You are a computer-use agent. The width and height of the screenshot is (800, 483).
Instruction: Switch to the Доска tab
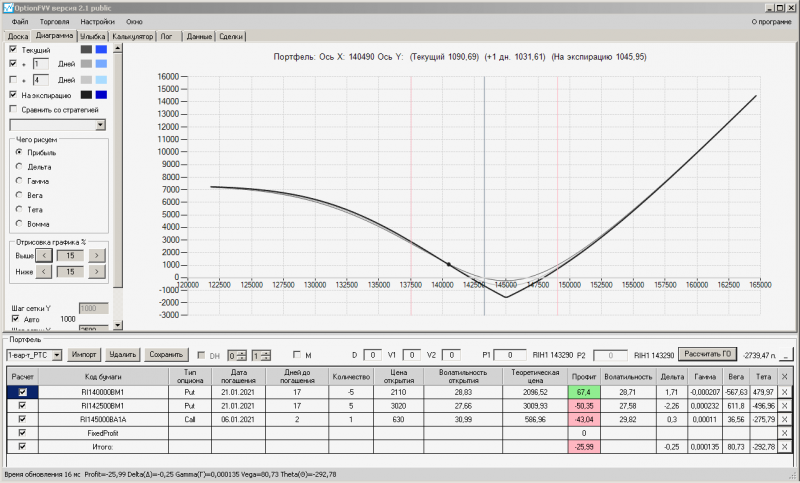[x=17, y=36]
